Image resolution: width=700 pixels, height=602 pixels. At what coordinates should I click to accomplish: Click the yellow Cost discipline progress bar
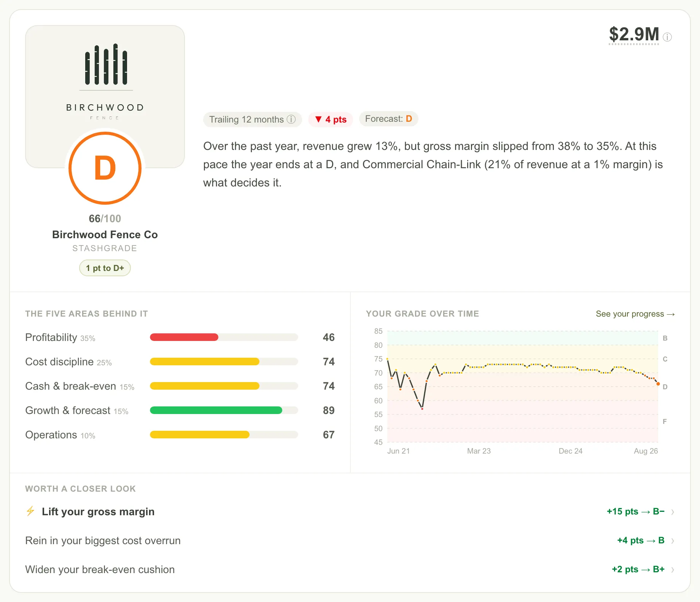click(205, 362)
